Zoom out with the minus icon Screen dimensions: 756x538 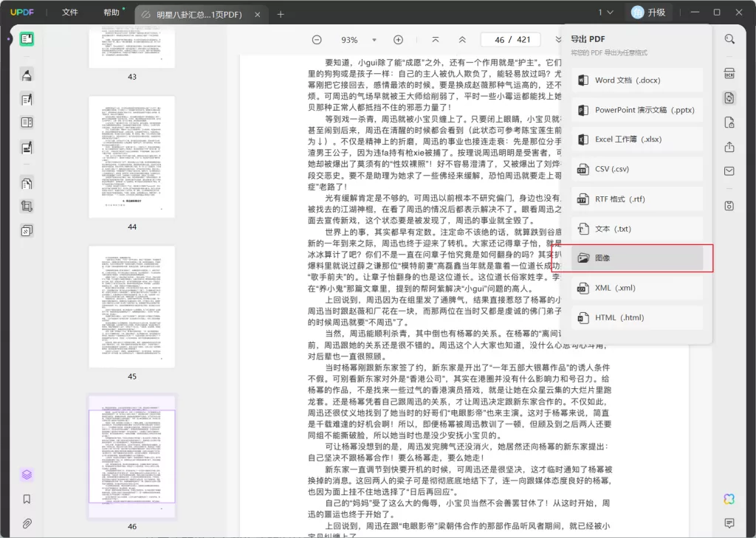(317, 40)
